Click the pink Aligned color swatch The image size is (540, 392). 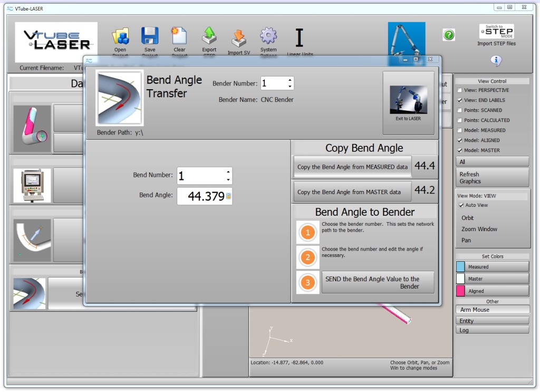pyautogui.click(x=460, y=291)
